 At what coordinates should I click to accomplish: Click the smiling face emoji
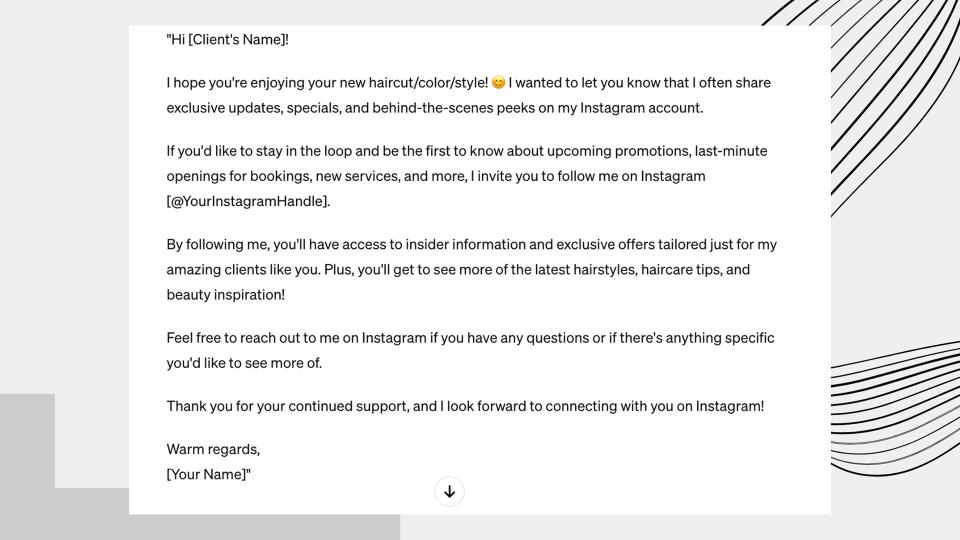click(x=498, y=83)
